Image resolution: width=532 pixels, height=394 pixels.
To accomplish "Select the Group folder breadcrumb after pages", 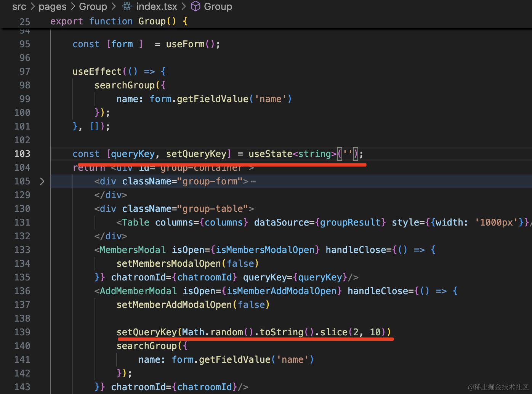I will tap(93, 6).
